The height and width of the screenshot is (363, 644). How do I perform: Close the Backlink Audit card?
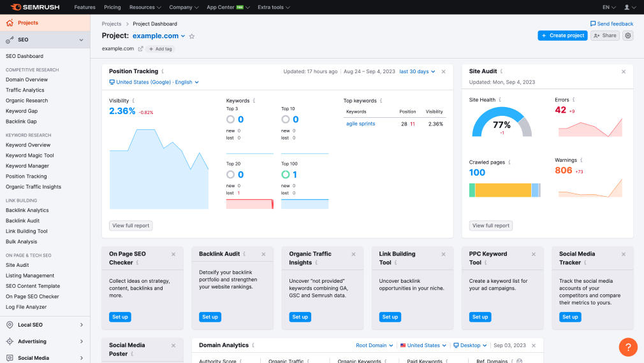[x=264, y=254]
